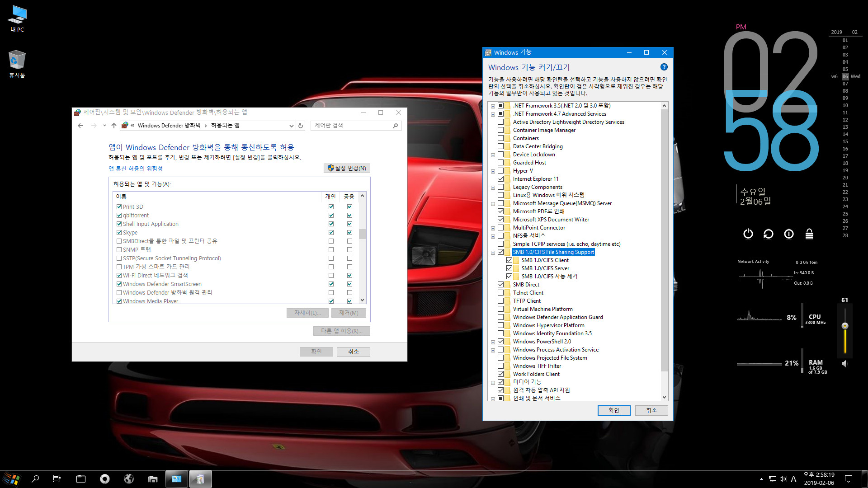
Task: Toggle Print 3D app checkbox
Action: (119, 207)
